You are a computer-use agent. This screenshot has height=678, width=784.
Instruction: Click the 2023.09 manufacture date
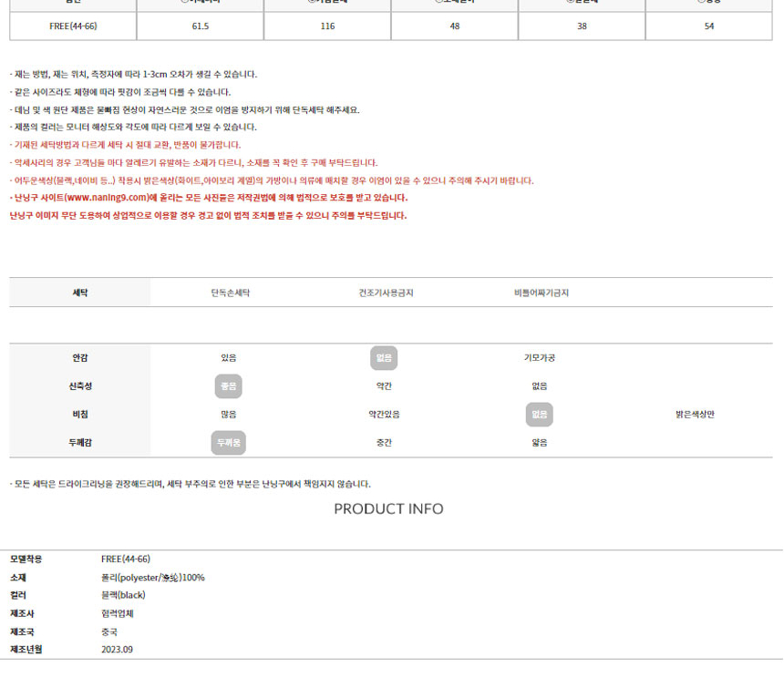pyautogui.click(x=117, y=650)
